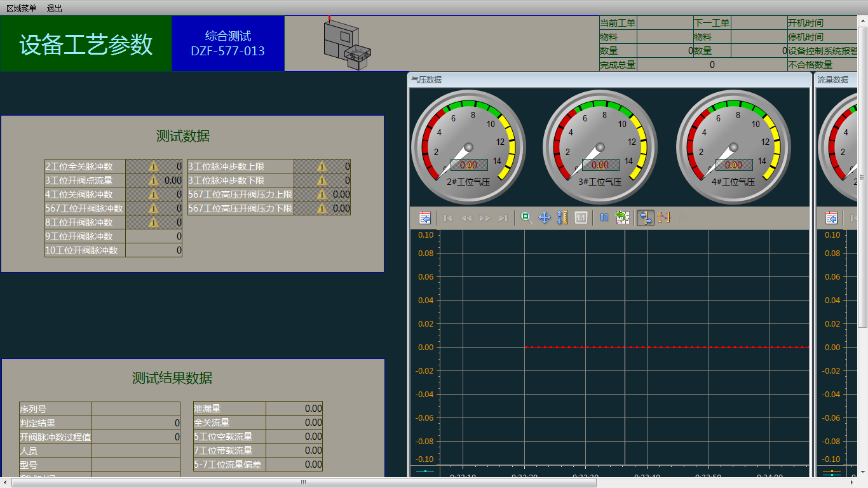Click the scroll up arrow at top right
This screenshot has width=868, height=488.
pyautogui.click(x=863, y=21)
